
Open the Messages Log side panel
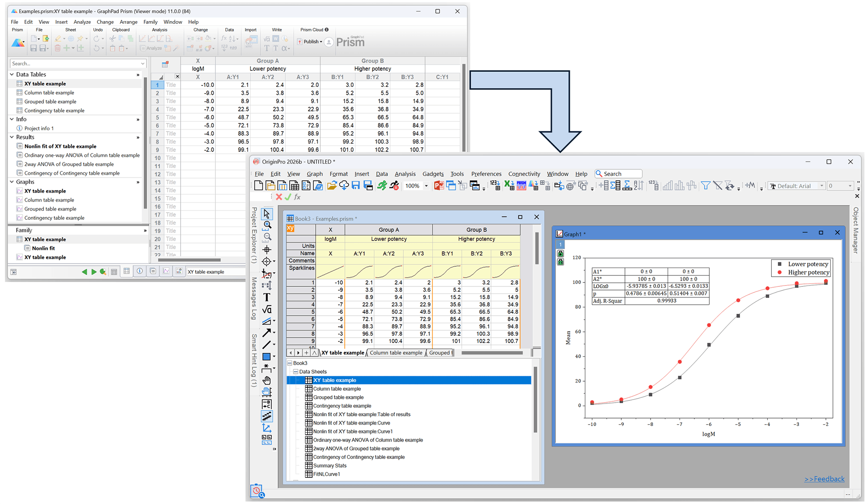pyautogui.click(x=254, y=298)
